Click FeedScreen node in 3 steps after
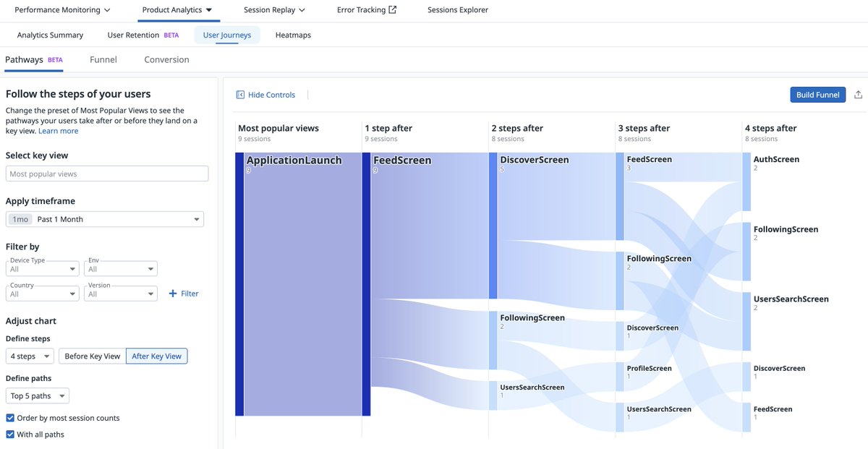868x449 pixels. click(x=620, y=196)
